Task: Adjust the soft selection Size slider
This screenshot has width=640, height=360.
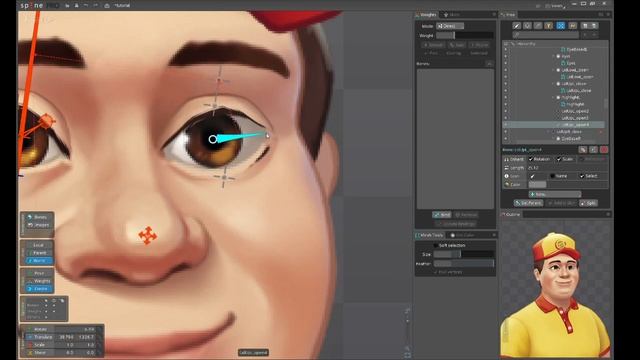Action: tap(464, 254)
